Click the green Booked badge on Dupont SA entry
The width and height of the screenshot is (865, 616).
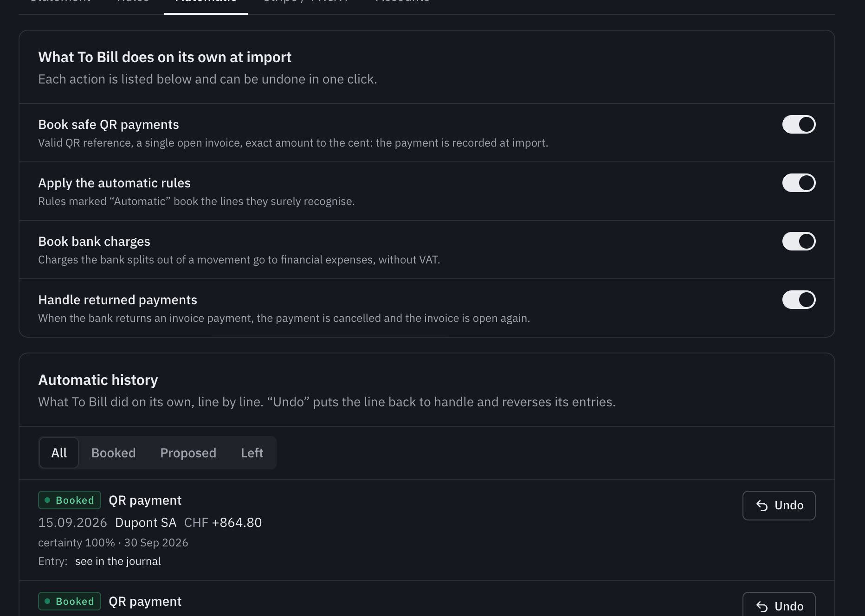[x=70, y=500]
